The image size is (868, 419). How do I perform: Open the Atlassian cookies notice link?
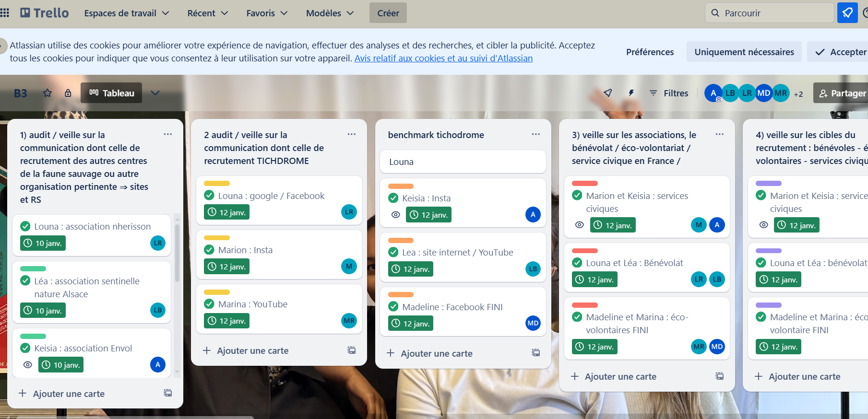coord(443,58)
